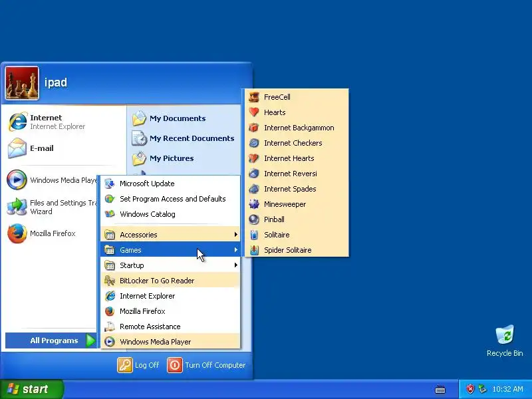Open the Remote Assistance icon
The height and width of the screenshot is (399, 532).
tap(110, 327)
